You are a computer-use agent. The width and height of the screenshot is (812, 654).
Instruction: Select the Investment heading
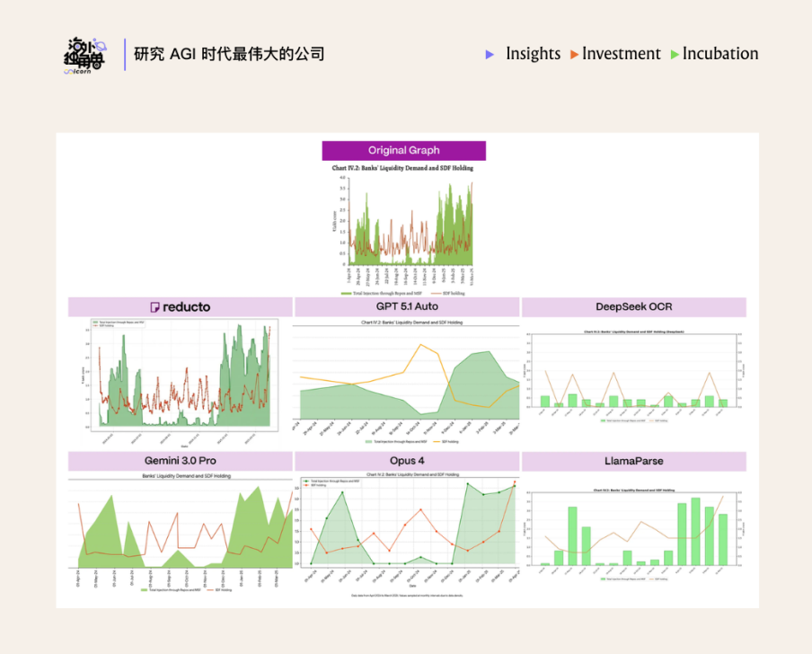pos(621,54)
